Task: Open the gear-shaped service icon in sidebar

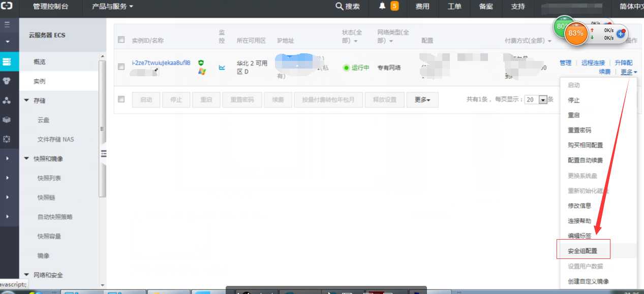Action: pos(7,139)
